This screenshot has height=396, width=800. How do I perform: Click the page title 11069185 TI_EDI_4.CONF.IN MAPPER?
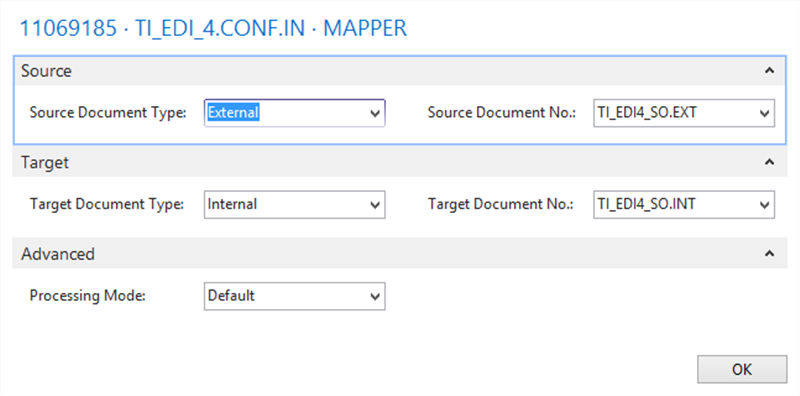[x=213, y=29]
